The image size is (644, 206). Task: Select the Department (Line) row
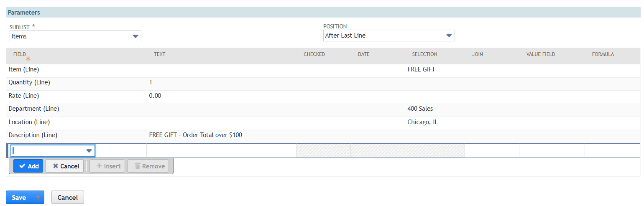coord(34,109)
